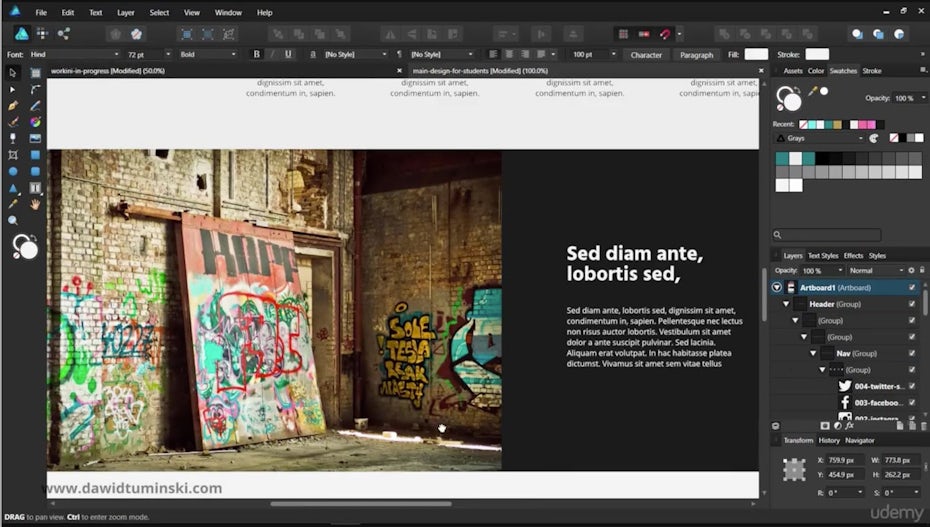Click the Character button
Image resolution: width=930 pixels, height=527 pixels.
646,55
